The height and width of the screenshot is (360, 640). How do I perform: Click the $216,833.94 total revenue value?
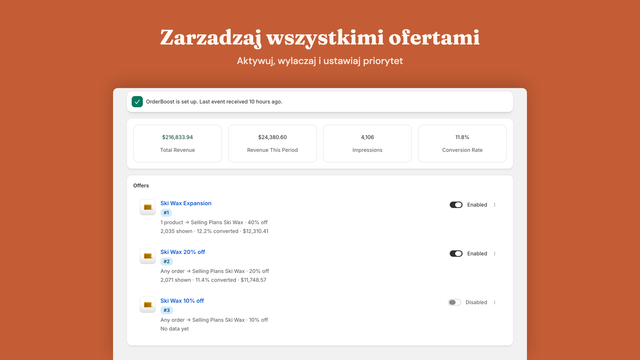coord(178,137)
